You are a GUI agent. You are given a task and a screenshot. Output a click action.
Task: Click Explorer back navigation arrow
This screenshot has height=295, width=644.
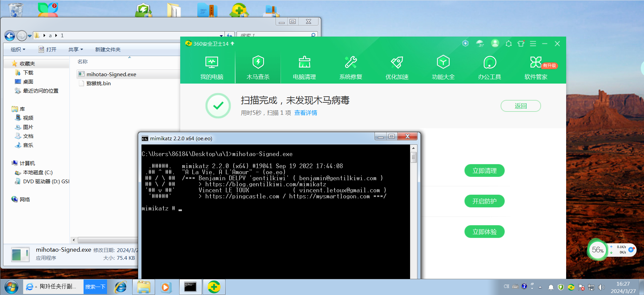(10, 36)
